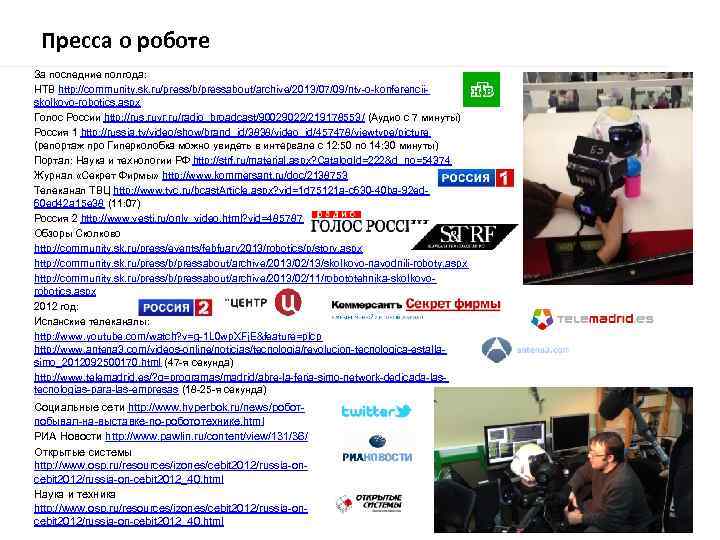Click the text 'Социальные сети'
Image resolution: width=720 pixels, height=540 pixels.
pyautogui.click(x=79, y=407)
